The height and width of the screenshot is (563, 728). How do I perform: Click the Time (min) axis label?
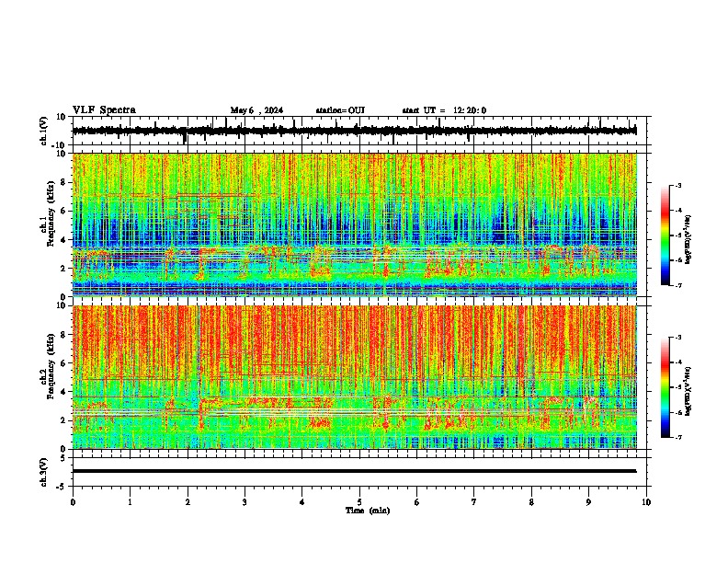click(368, 511)
